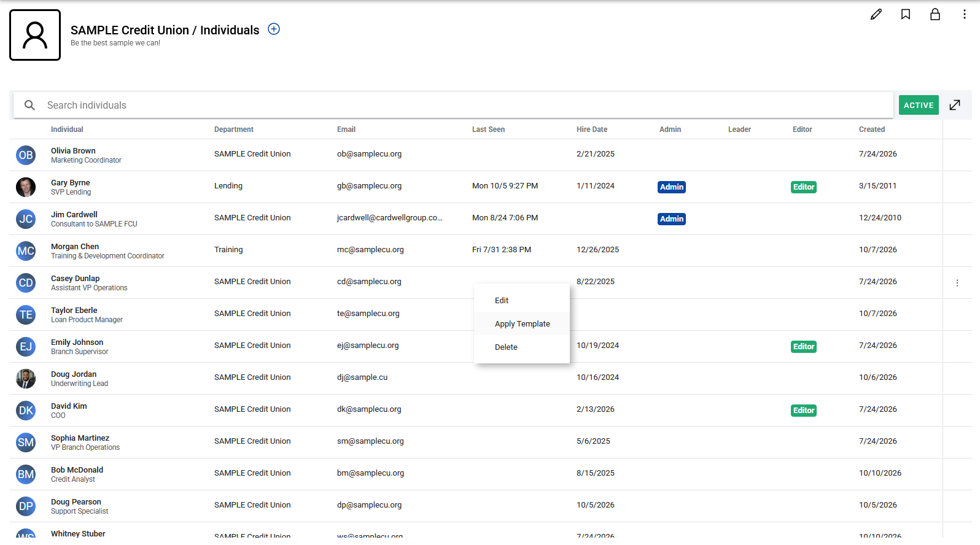
Task: Click last seen Fri 7/31 2:38 PM
Action: pyautogui.click(x=502, y=250)
